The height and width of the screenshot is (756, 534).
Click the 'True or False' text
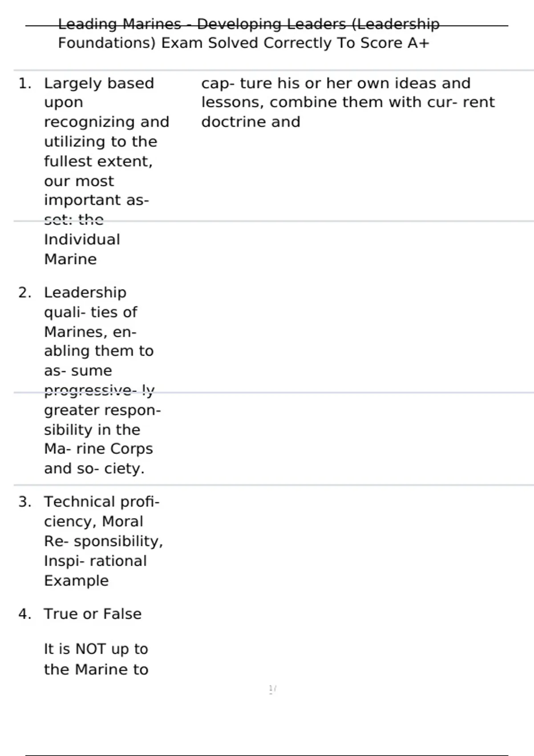[x=93, y=614]
